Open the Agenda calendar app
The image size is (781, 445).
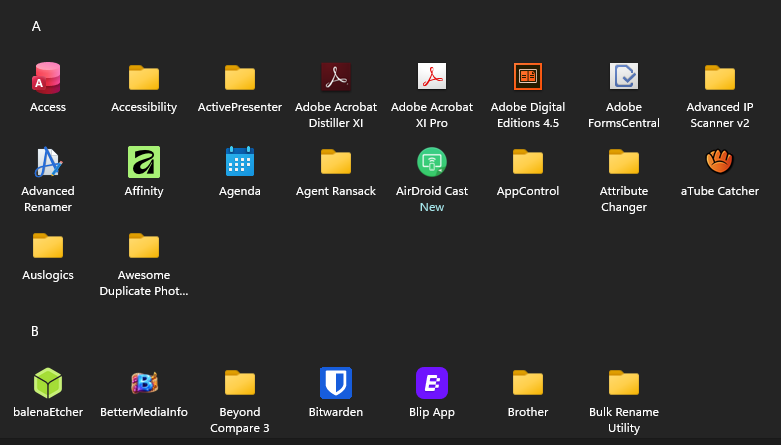pos(240,161)
